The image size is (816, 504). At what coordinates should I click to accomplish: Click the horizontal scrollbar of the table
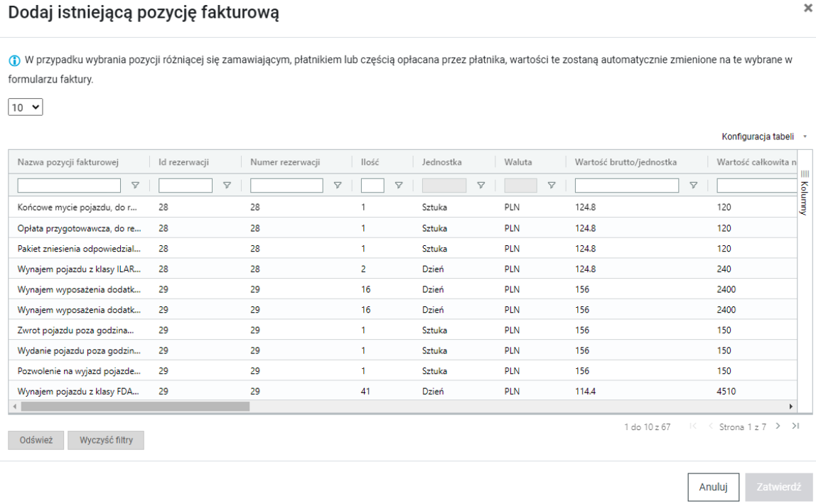[x=135, y=407]
